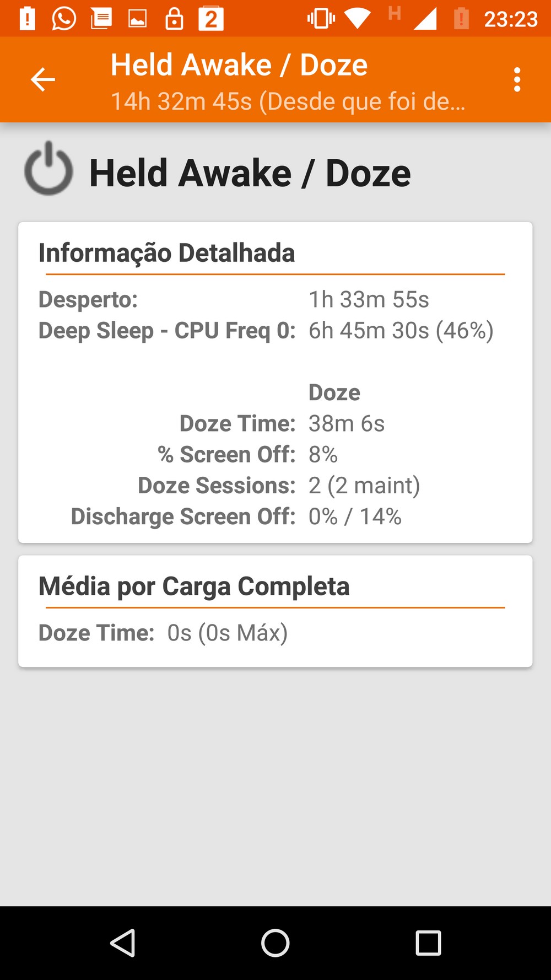Tap the image notification icon

(x=137, y=19)
